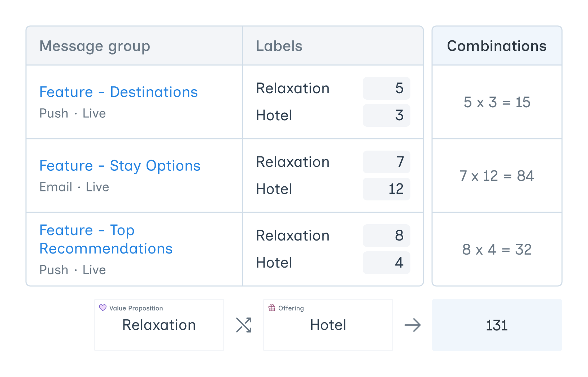Click Hotel count 4 for Top Recommendations
This screenshot has width=588, height=377.
click(x=387, y=263)
